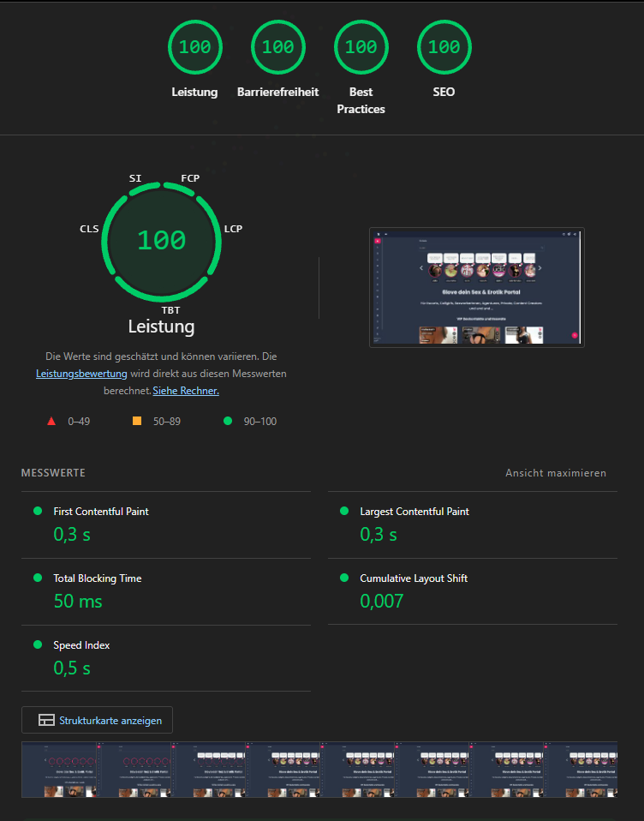Click the first filmstrip frame thumbnail
This screenshot has width=644, height=821.
(x=58, y=770)
